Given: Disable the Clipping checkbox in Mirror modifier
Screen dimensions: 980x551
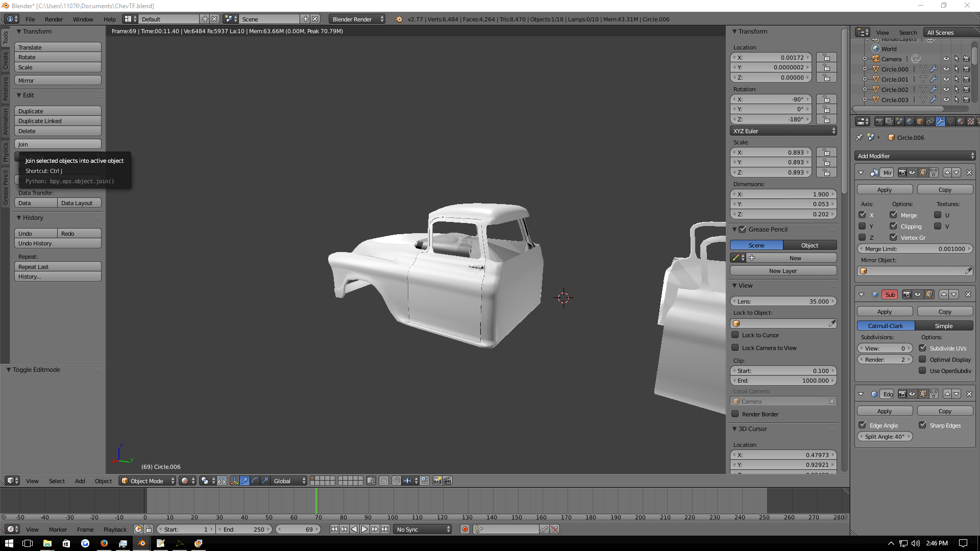Looking at the screenshot, I should tap(893, 226).
